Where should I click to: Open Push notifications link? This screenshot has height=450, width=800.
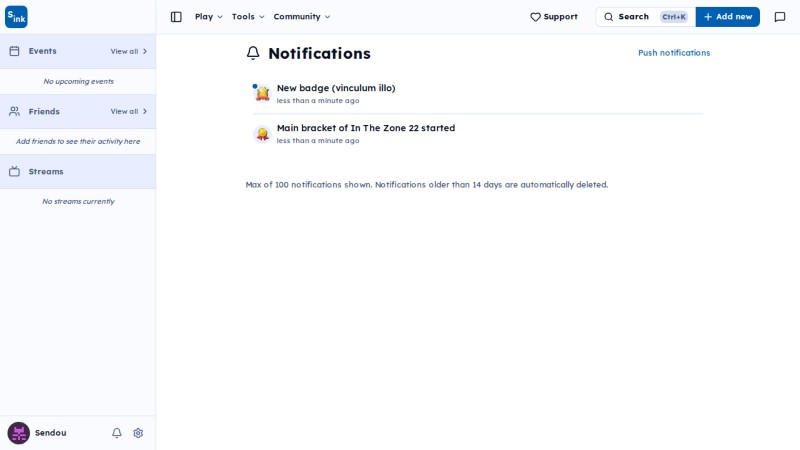(673, 53)
